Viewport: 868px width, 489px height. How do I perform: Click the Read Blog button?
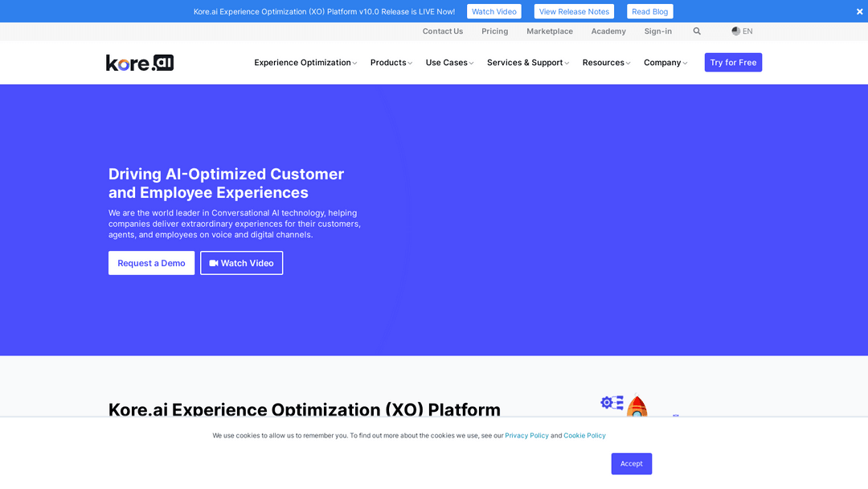click(x=650, y=11)
